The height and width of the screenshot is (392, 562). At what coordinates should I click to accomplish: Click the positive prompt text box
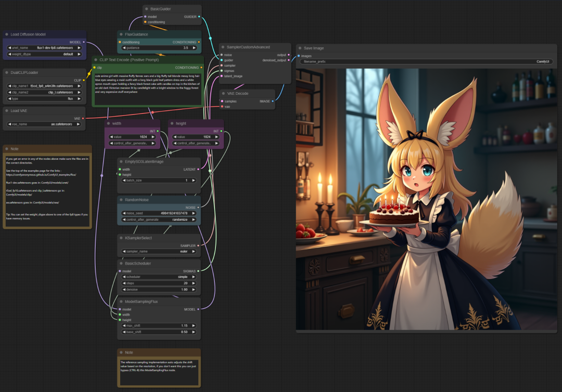pos(147,89)
